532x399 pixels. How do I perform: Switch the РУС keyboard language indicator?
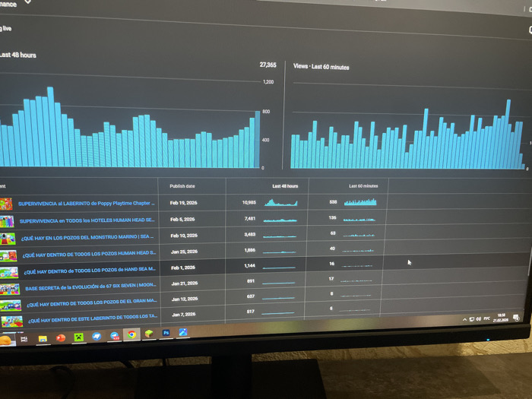point(486,318)
